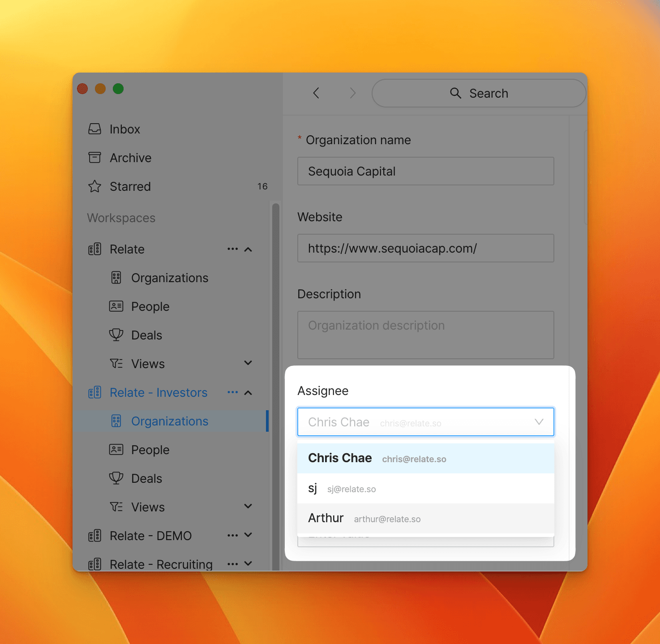Click the Archive box icon
Image resolution: width=660 pixels, height=644 pixels.
tap(94, 158)
